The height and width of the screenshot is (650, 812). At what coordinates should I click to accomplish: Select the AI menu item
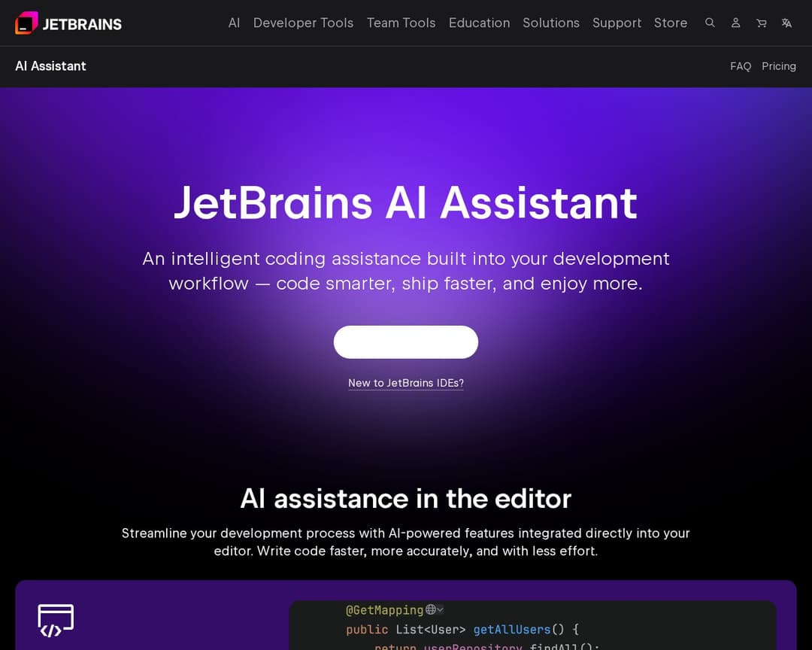point(234,23)
